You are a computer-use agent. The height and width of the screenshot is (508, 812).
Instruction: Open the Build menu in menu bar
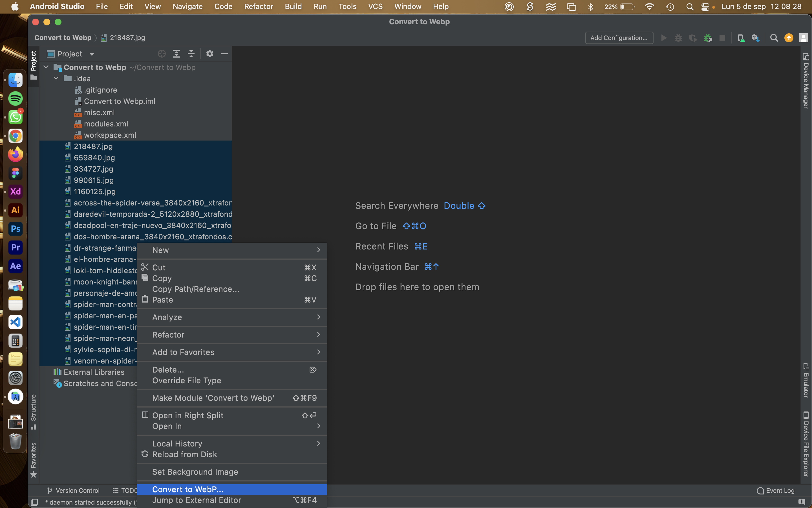293,7
